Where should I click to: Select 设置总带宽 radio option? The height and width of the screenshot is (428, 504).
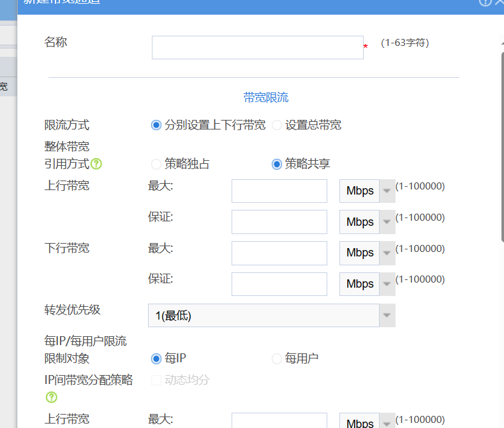277,125
